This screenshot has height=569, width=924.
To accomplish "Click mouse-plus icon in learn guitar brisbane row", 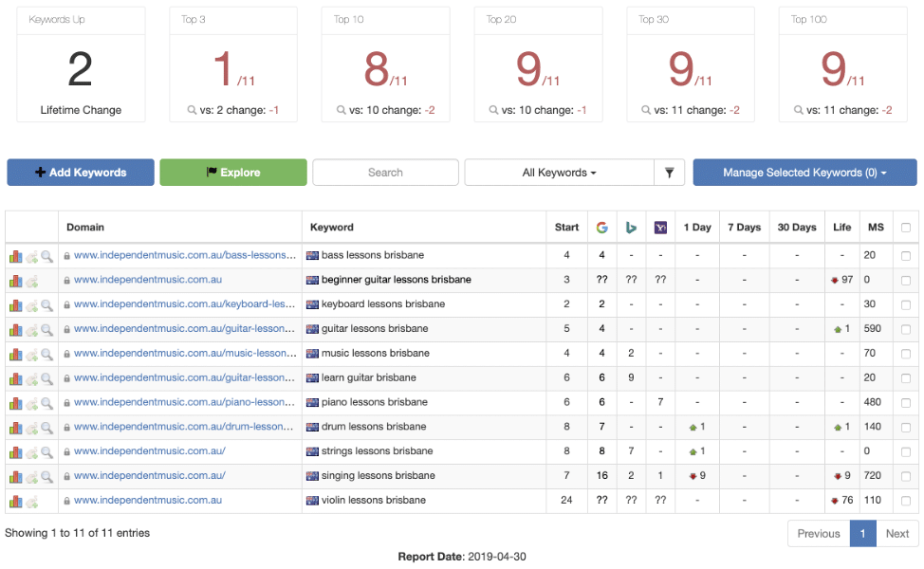I will (32, 379).
